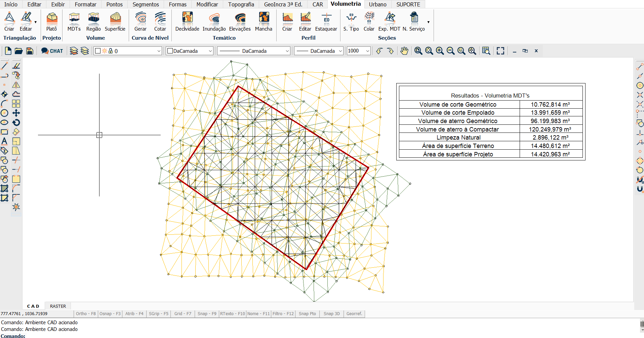
Task: Click the Georref. status button
Action: [354, 314]
